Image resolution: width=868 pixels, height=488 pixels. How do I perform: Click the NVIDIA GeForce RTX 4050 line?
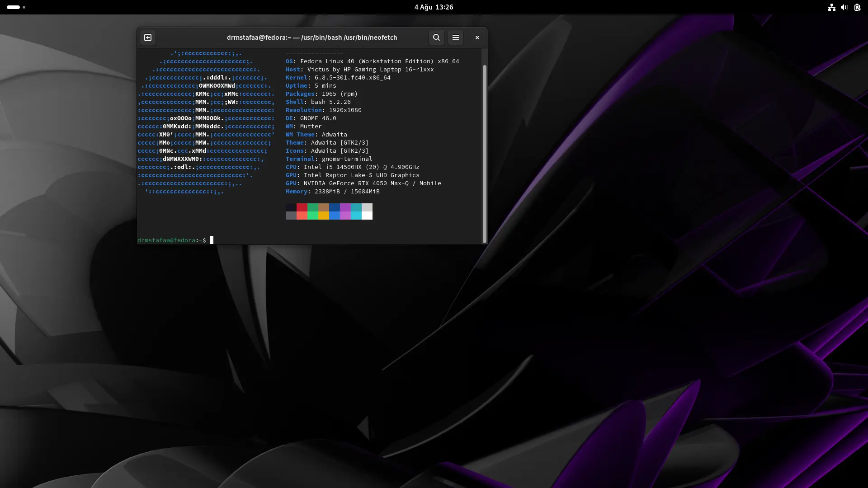point(363,183)
